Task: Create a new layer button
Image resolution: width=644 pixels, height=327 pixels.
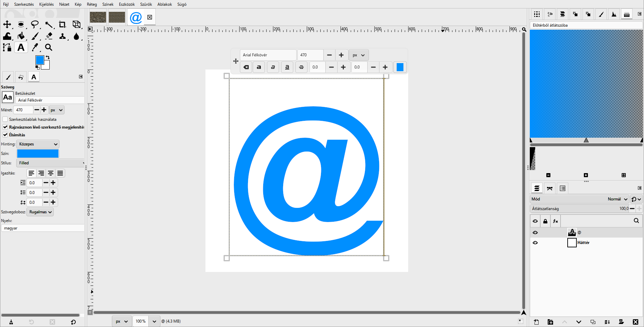Action: coord(536,322)
